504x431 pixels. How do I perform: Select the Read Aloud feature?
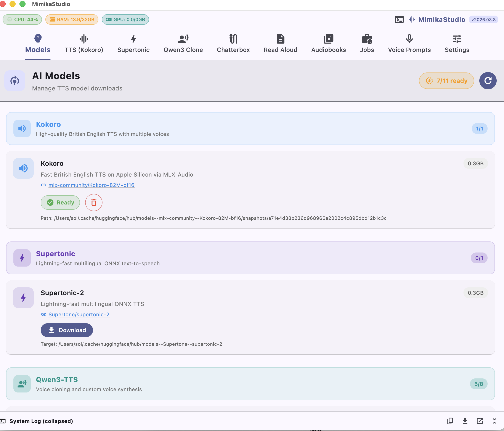280,44
